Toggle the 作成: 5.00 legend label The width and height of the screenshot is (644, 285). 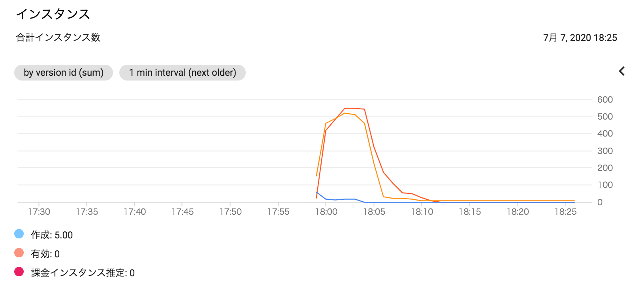click(x=52, y=235)
